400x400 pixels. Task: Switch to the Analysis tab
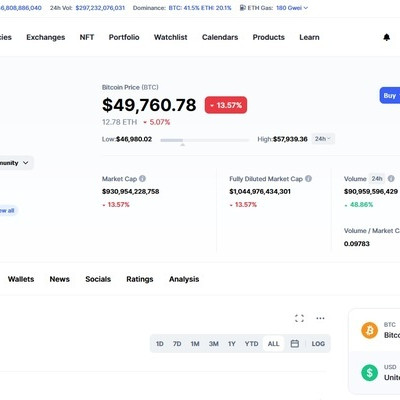(x=184, y=279)
